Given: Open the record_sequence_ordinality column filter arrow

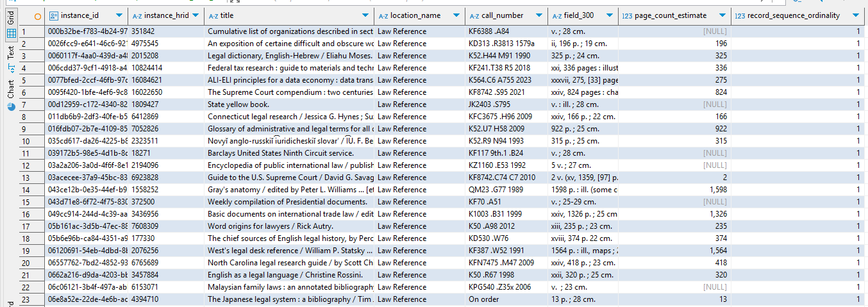Looking at the screenshot, I should coord(856,15).
